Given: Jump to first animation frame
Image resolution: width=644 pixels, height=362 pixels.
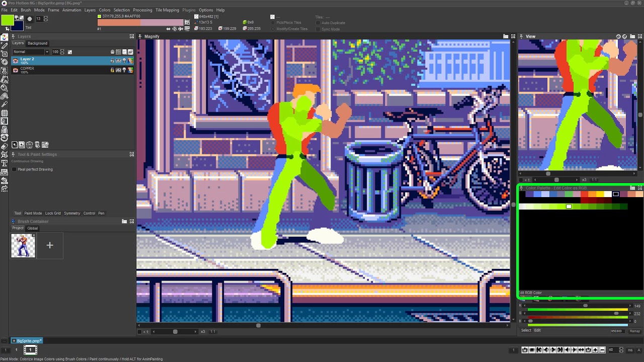Looking at the screenshot, I should click(x=539, y=350).
